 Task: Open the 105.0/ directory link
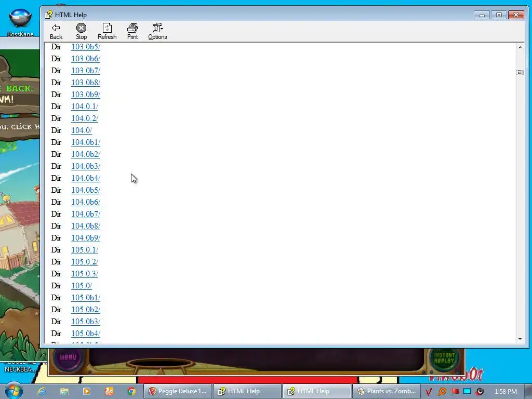(x=82, y=286)
